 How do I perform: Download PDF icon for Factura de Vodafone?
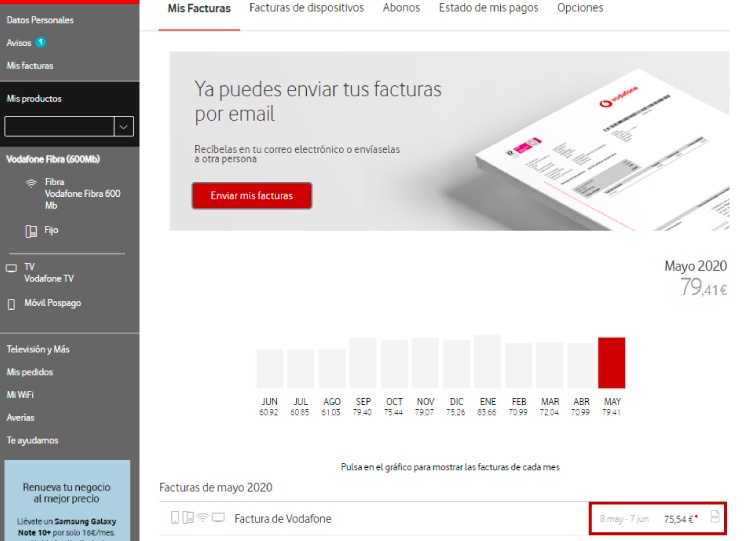(x=715, y=517)
